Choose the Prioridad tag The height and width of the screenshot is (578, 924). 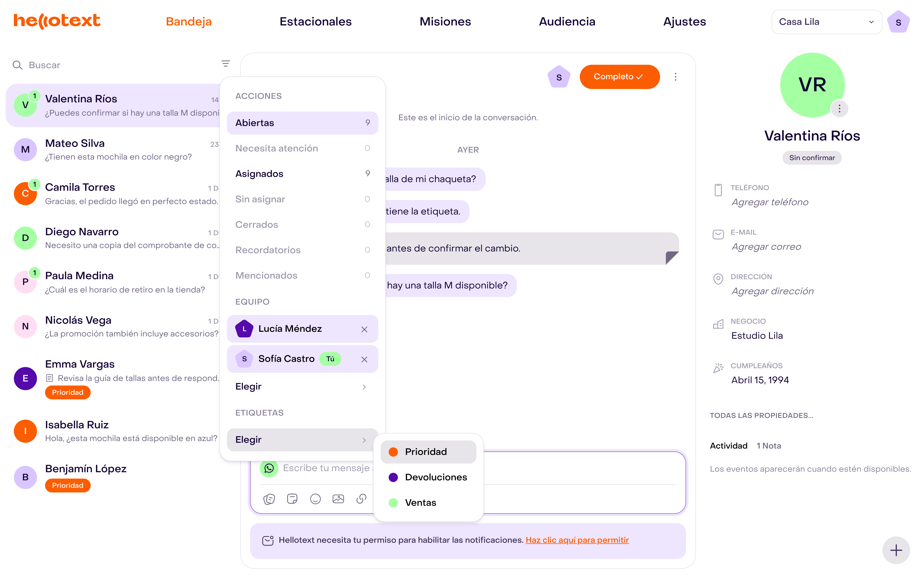click(x=428, y=452)
